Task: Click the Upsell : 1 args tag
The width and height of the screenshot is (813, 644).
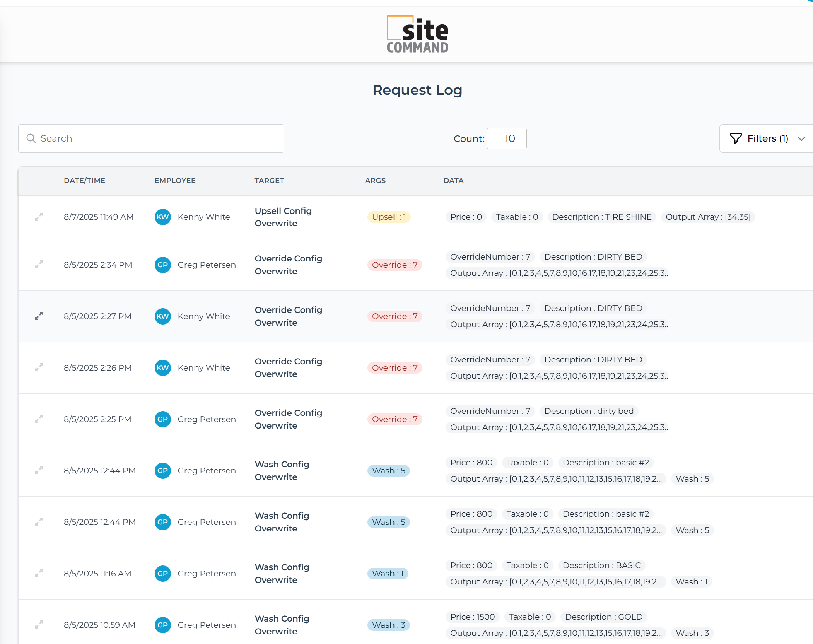Action: (x=389, y=217)
